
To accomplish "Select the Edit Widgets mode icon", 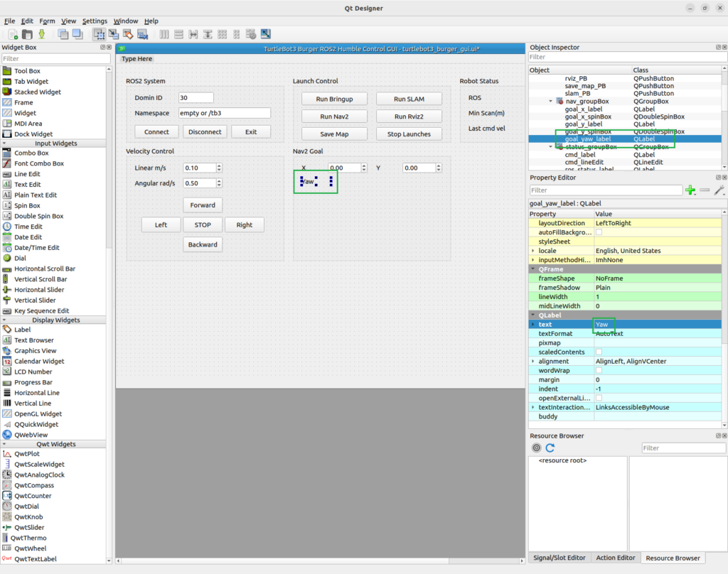I will click(x=99, y=34).
